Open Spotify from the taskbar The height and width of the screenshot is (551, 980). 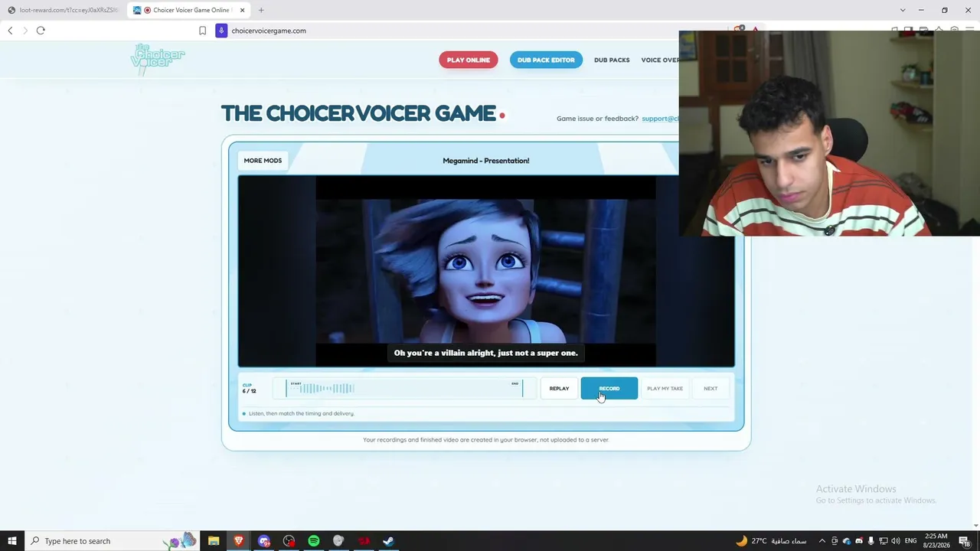pos(314,541)
